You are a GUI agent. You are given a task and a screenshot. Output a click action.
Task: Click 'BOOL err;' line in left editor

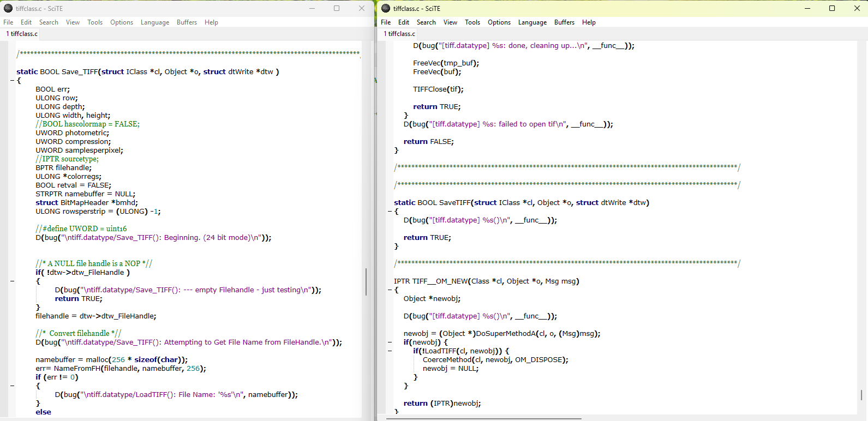pos(53,89)
